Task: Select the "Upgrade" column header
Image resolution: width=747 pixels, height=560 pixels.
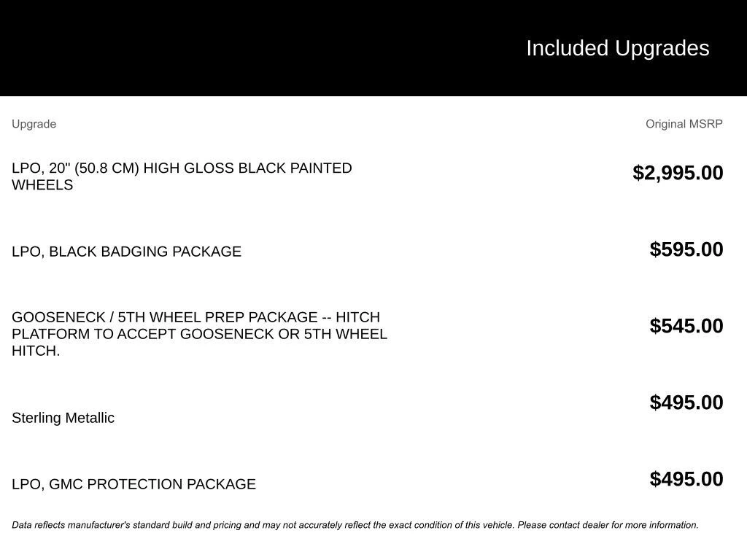Action: (34, 124)
